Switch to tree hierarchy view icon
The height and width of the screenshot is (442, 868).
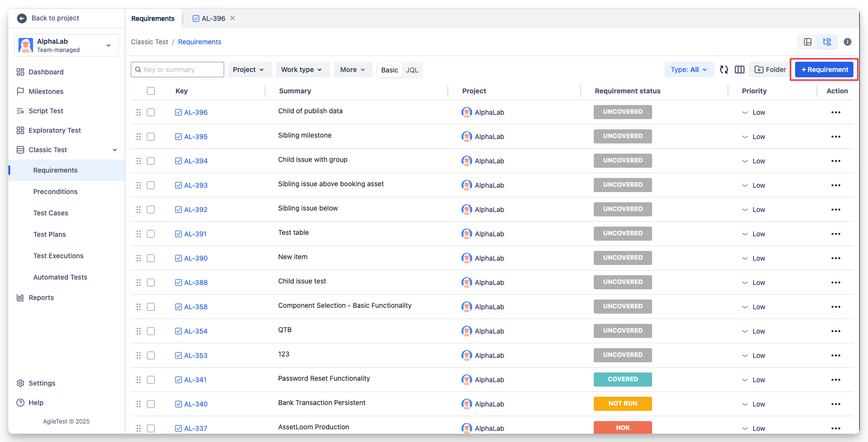pos(827,42)
